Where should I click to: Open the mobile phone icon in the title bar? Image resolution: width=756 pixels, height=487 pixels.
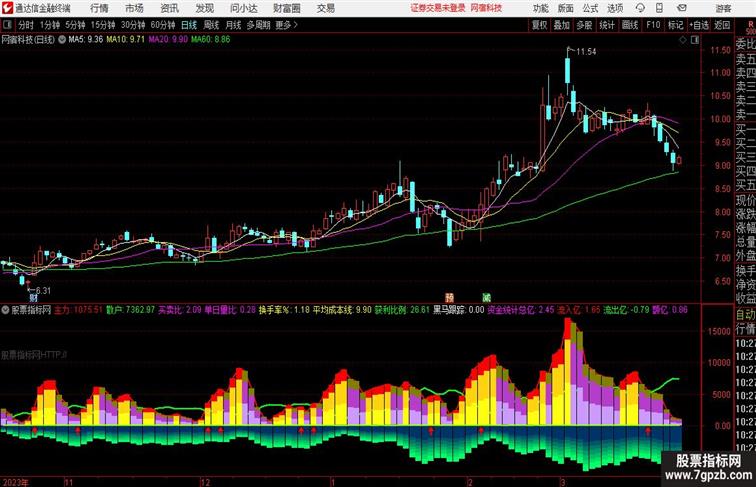coord(659,8)
